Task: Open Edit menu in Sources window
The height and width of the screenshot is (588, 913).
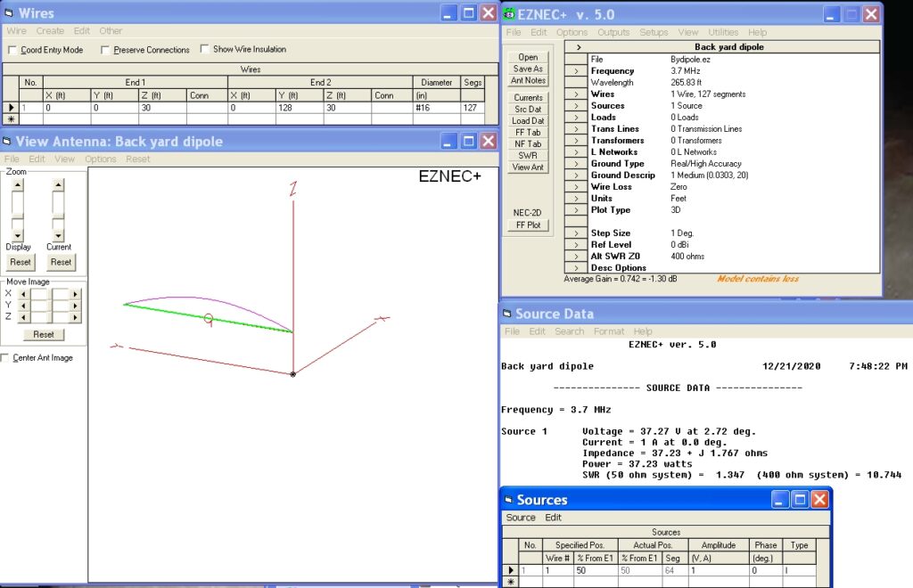Action: 553,518
